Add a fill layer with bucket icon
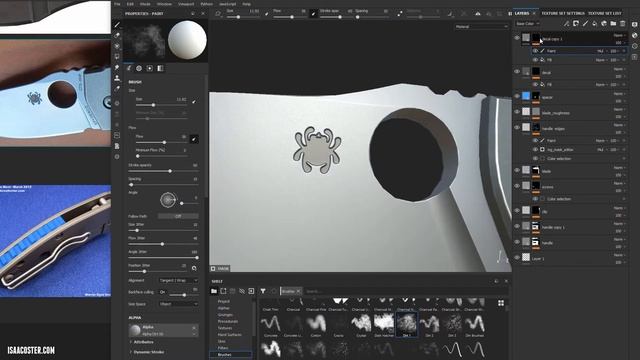 (x=595, y=24)
